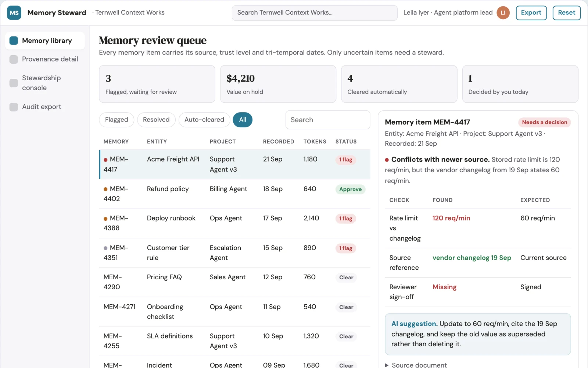Open the Onboarding checklist row
The height and width of the screenshot is (368, 588).
(x=235, y=312)
